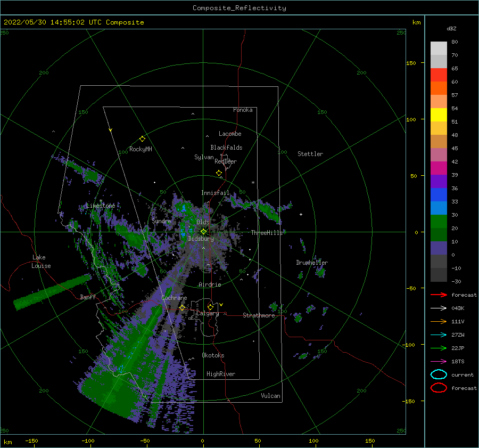Pick the light gray 70-80 dBZ swatch
The height and width of the screenshot is (448, 479).
(439, 48)
